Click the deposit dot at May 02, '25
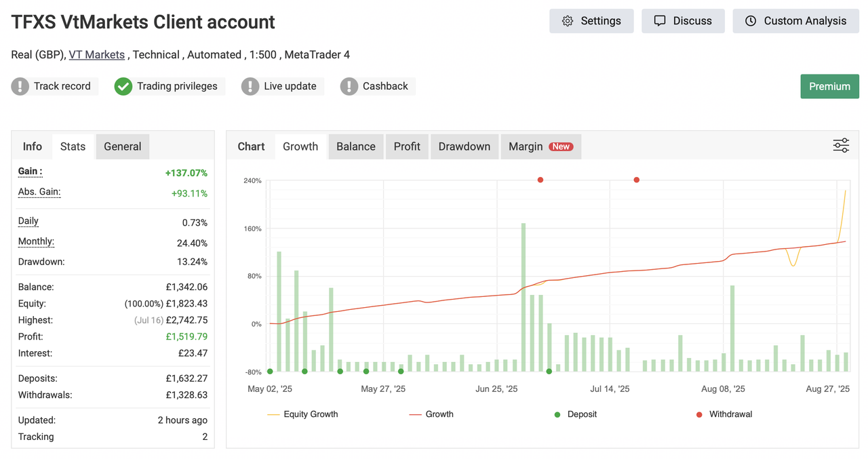Viewport: 868px width, 459px height. coord(270,372)
